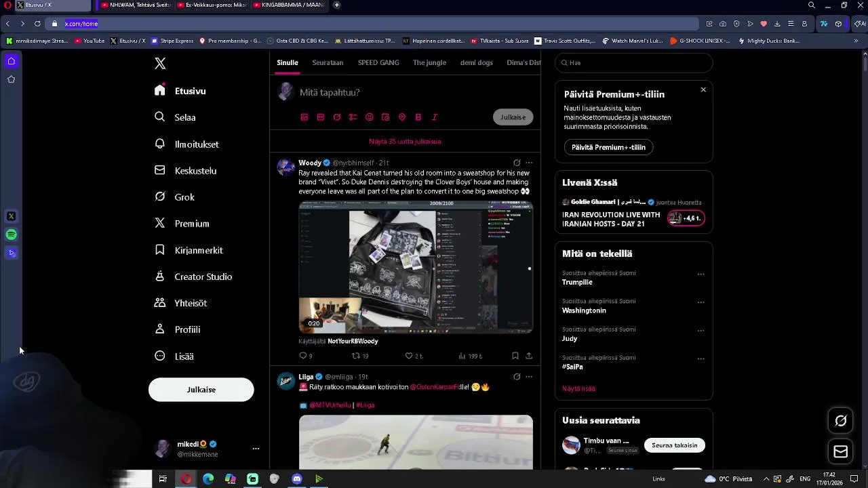Viewport: 868px width, 488px height.
Task: Switch to the Seurataan tab
Action: click(328, 62)
